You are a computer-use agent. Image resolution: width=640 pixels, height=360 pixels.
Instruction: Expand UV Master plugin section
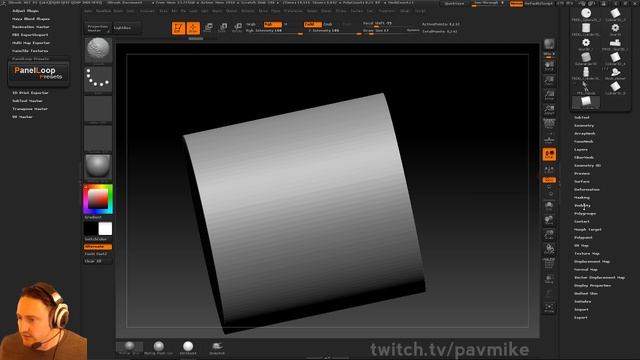[22, 117]
